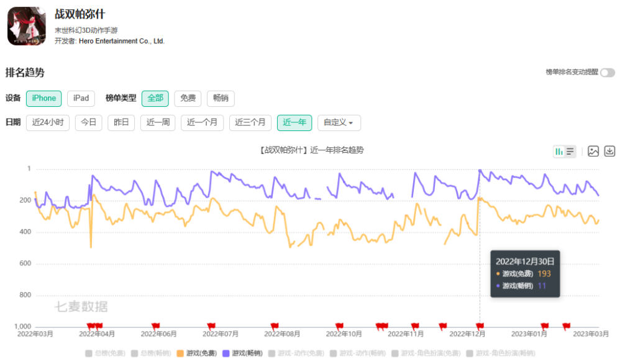
Task: Click the red flag above 2022年07月
Action: 211,327
